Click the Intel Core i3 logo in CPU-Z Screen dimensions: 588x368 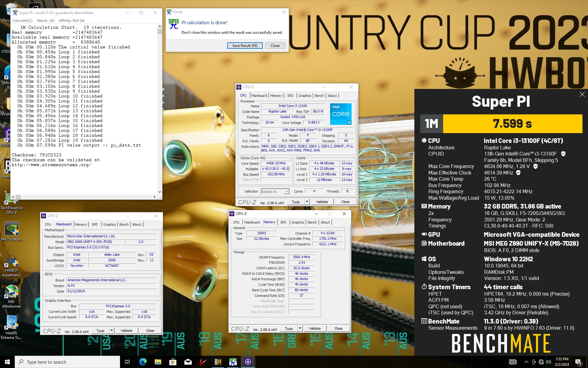click(x=341, y=114)
